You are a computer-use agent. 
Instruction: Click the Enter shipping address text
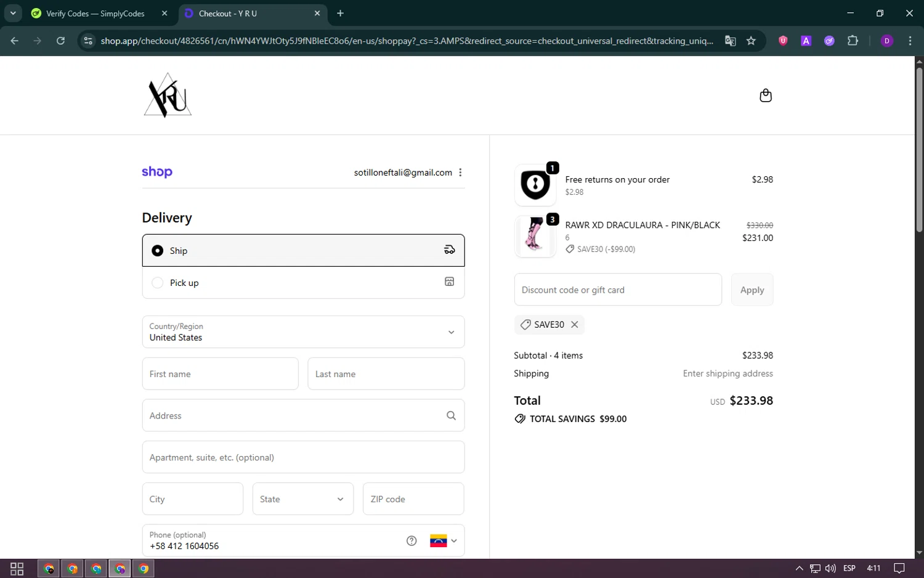tap(728, 373)
